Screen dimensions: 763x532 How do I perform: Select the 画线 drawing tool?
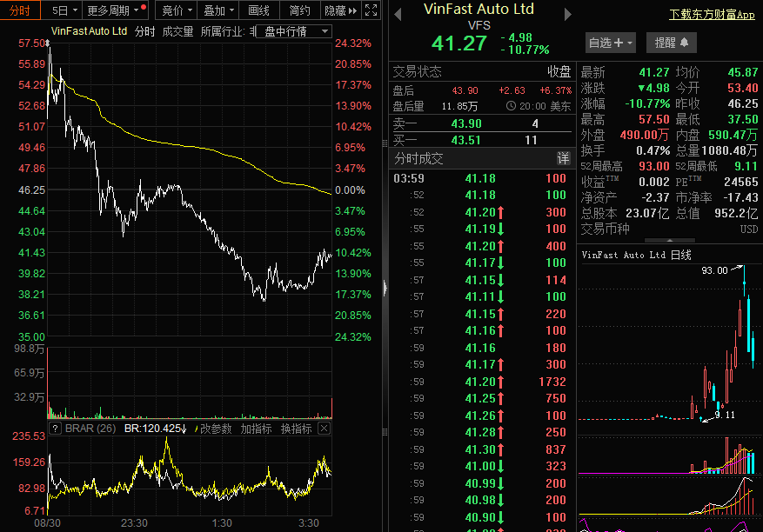point(258,10)
